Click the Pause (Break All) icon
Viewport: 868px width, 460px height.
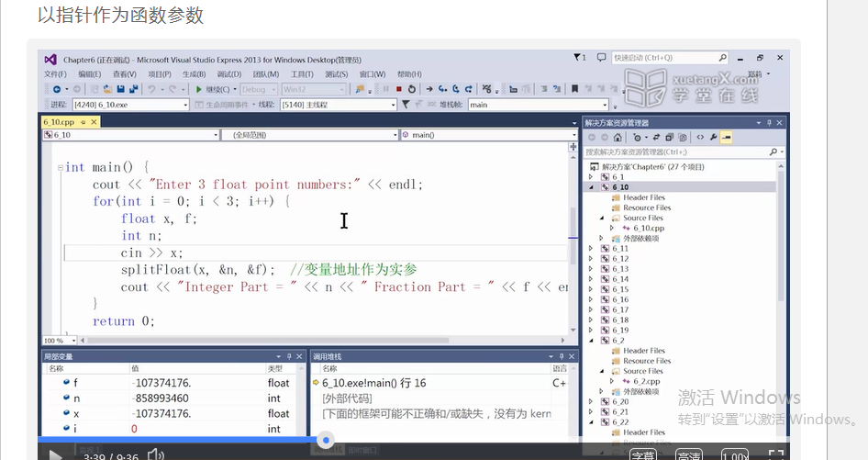(x=386, y=89)
